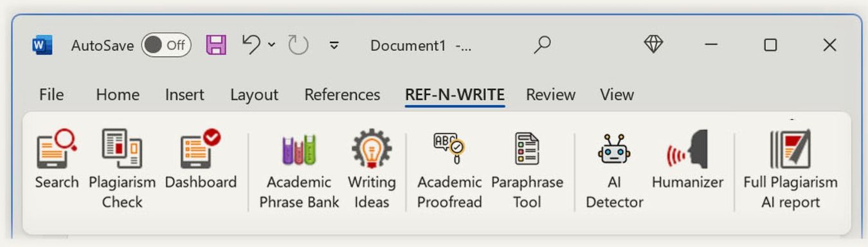Generate Full Plagiarism AI report
Screen dimensions: 868x247
click(x=790, y=169)
